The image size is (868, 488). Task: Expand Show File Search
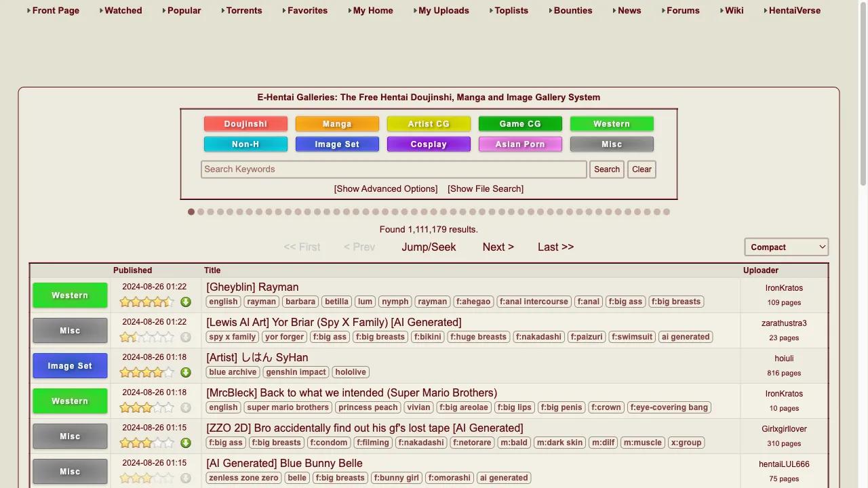(x=486, y=189)
